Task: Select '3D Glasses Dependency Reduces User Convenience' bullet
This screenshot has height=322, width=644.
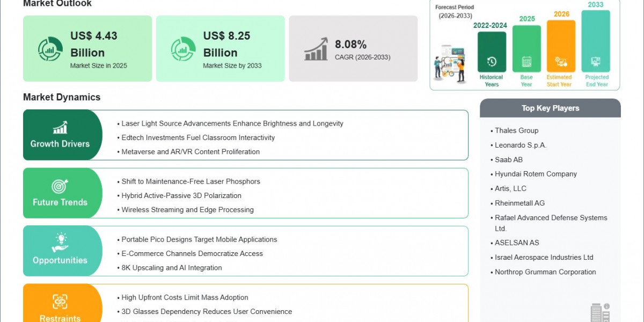Action: coord(207,311)
